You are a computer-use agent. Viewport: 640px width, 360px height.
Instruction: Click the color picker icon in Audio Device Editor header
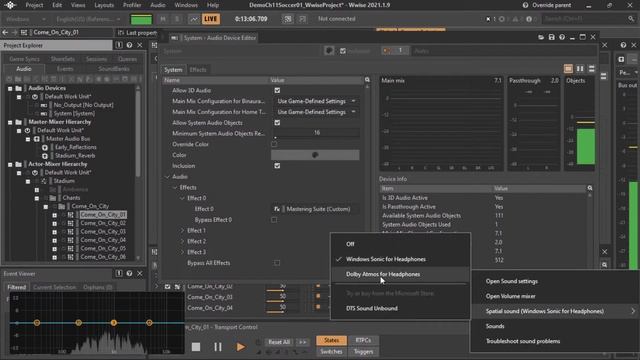point(329,51)
